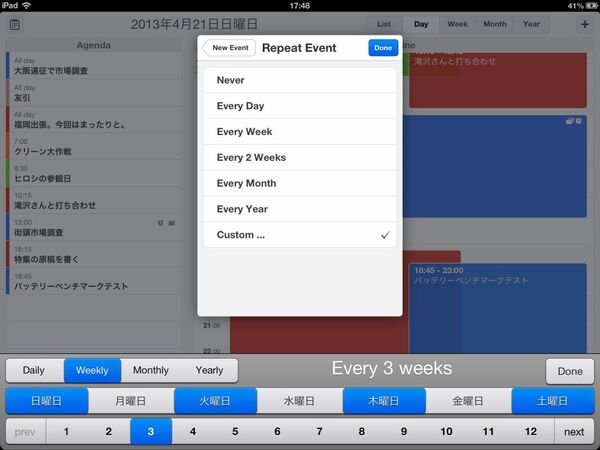Select the Never repeat option

300,80
